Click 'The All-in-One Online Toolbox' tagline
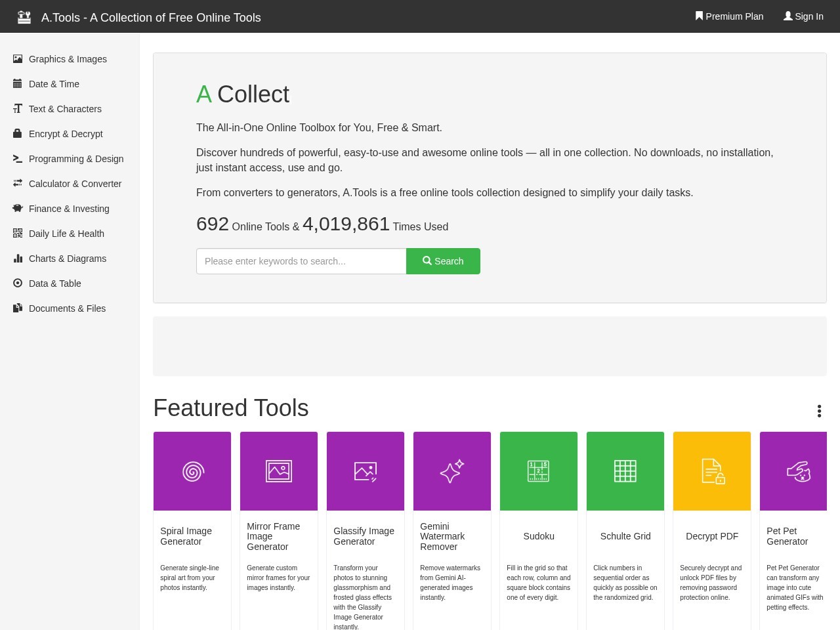The image size is (840, 630). [319, 127]
